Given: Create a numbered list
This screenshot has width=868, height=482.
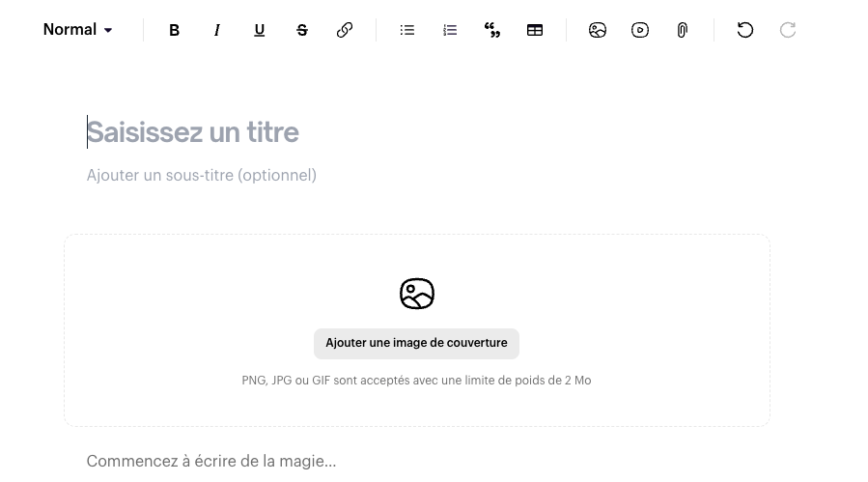Looking at the screenshot, I should (450, 30).
